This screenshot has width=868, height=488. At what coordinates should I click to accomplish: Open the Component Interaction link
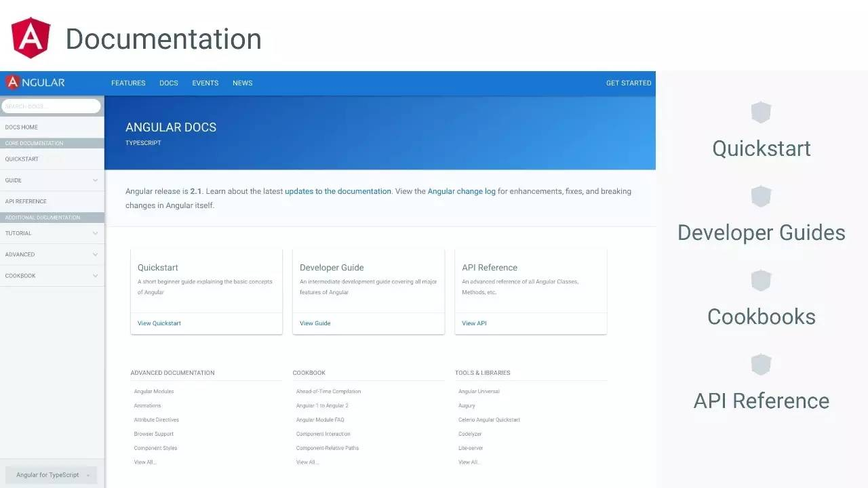point(323,434)
